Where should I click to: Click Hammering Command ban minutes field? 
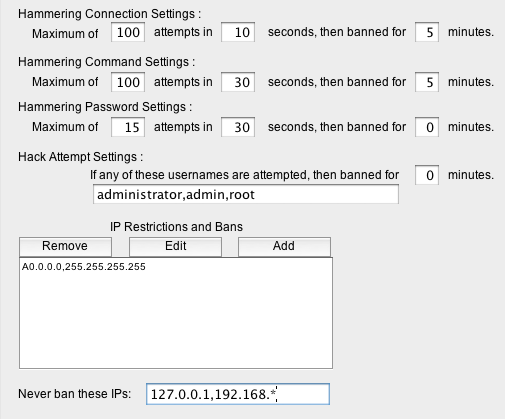427,82
